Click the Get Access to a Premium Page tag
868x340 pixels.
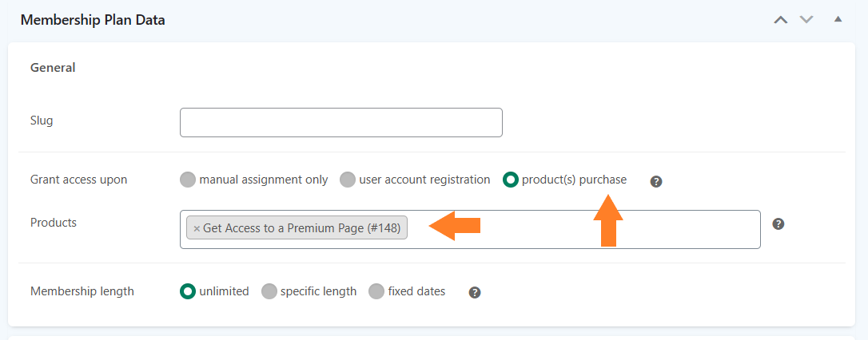[x=301, y=227]
